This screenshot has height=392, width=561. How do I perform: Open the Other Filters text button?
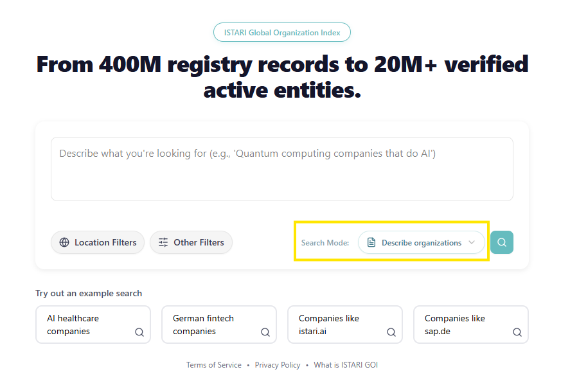click(199, 242)
